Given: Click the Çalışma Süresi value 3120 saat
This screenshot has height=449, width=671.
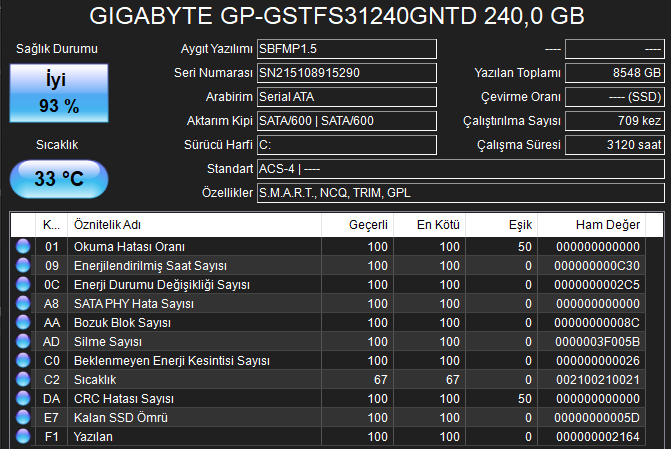Looking at the screenshot, I should 615,145.
